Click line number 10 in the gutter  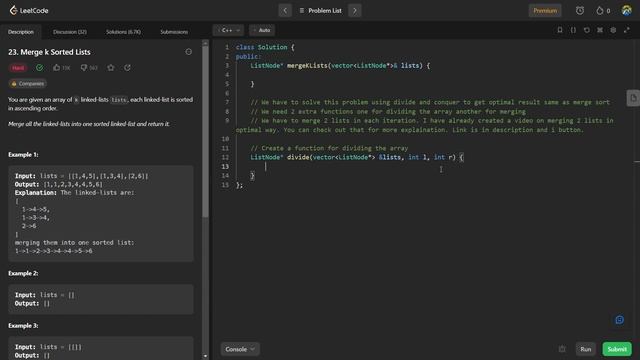225,139
